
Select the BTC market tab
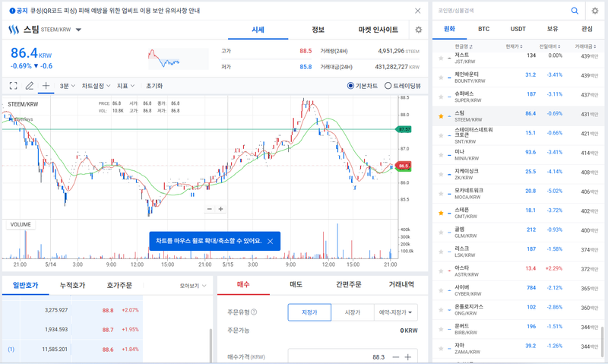coord(483,29)
